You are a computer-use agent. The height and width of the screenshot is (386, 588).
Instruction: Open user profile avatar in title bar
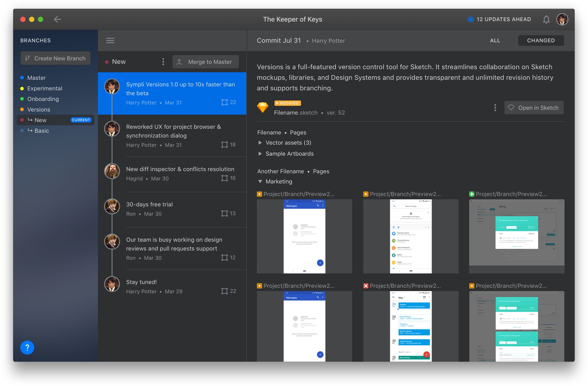(562, 19)
